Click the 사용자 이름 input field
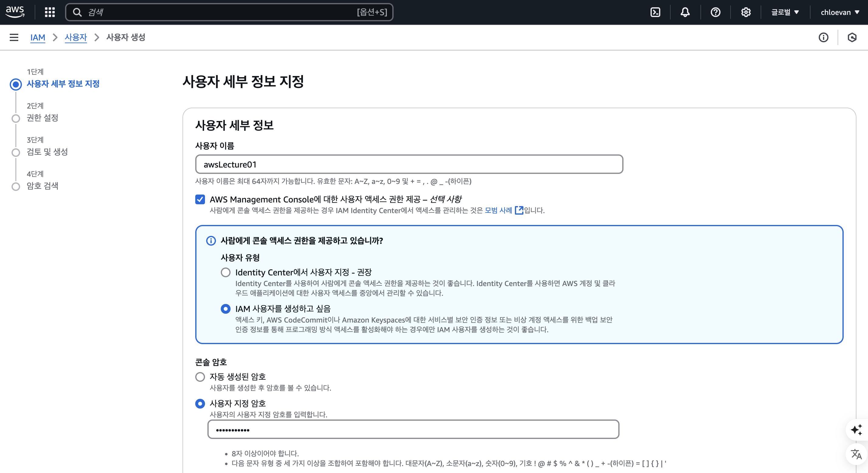The image size is (868, 473). 409,164
